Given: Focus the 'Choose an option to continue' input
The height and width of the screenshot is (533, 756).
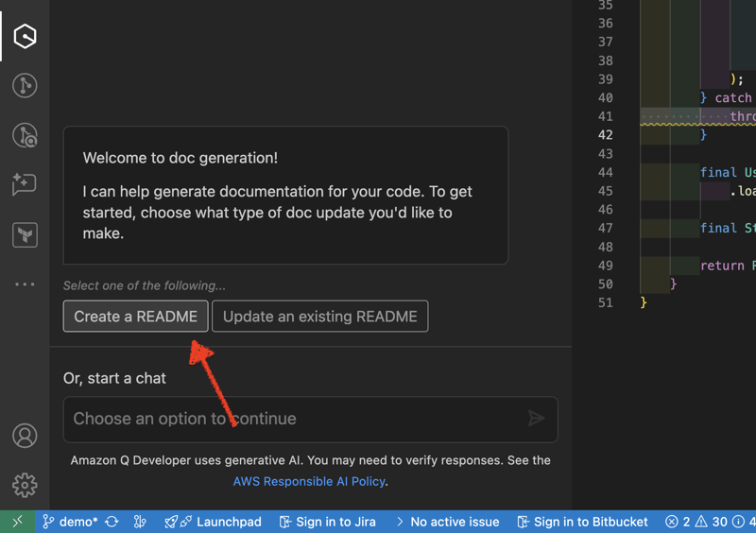Looking at the screenshot, I should click(311, 420).
